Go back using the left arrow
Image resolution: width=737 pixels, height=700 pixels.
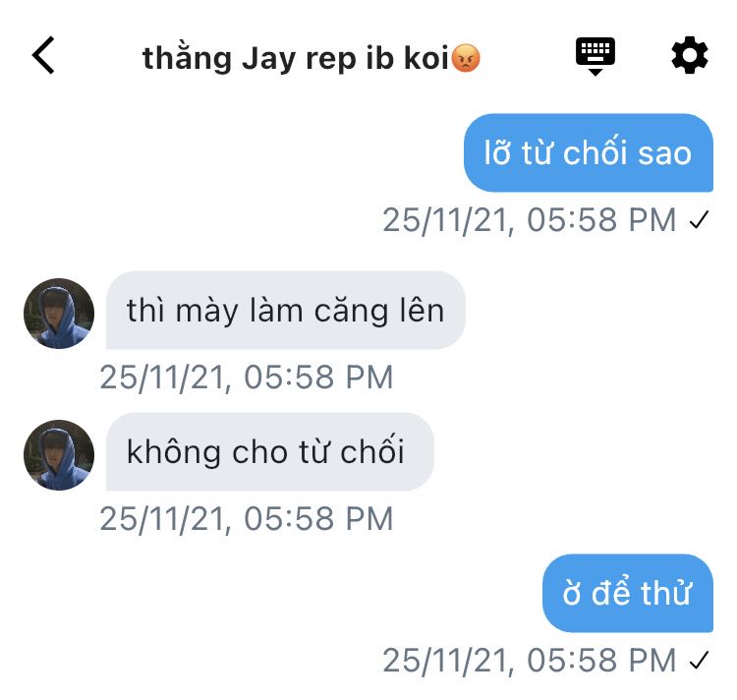tap(43, 55)
